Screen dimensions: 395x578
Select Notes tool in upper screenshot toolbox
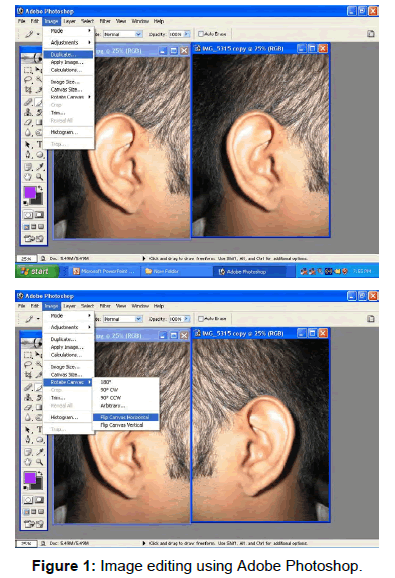click(28, 167)
